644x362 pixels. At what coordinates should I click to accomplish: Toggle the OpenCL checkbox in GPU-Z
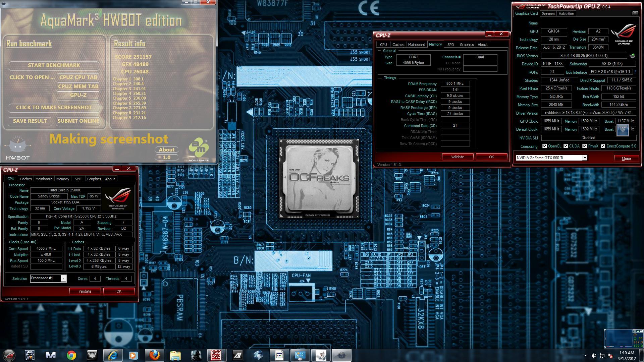click(545, 146)
